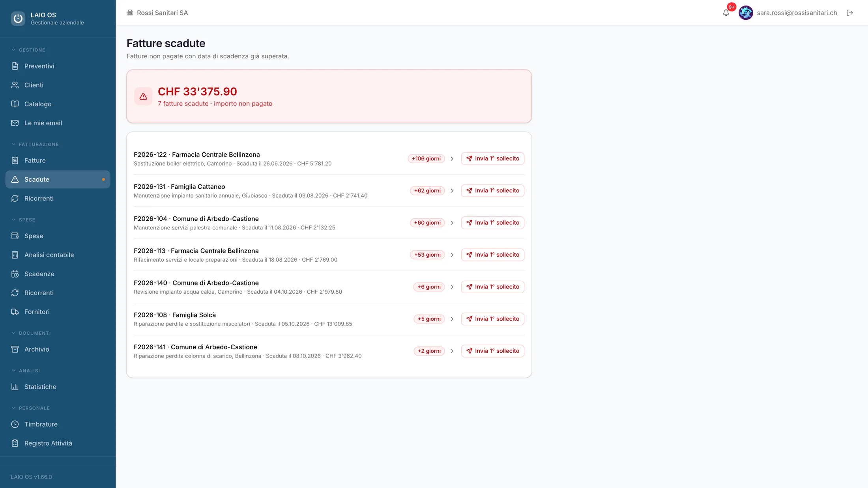Open the user avatar picture

[746, 13]
